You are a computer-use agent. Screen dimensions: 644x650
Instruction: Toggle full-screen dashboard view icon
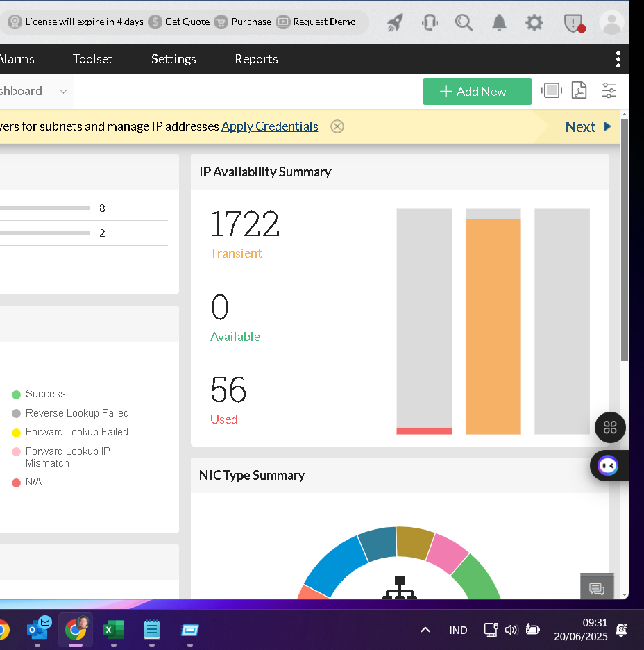click(551, 91)
